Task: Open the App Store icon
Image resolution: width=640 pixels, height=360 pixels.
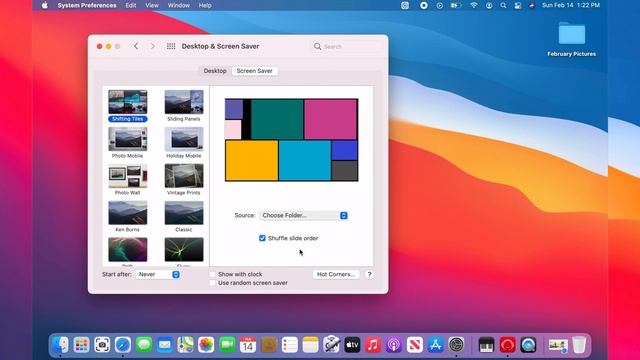Action: [x=435, y=345]
